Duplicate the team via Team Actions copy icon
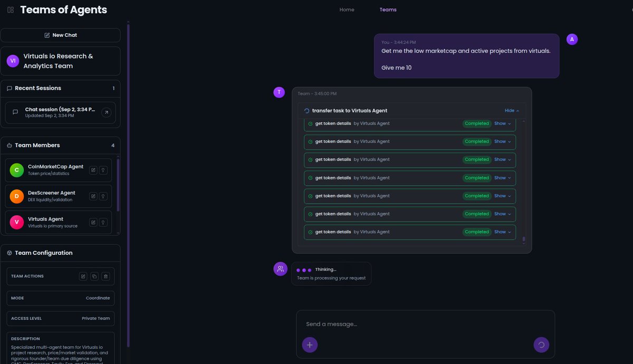 pyautogui.click(x=94, y=276)
